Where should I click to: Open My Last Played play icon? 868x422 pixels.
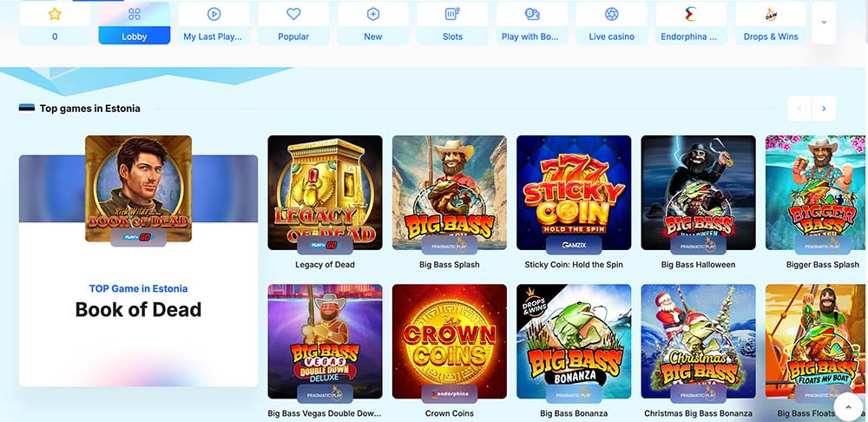[214, 15]
